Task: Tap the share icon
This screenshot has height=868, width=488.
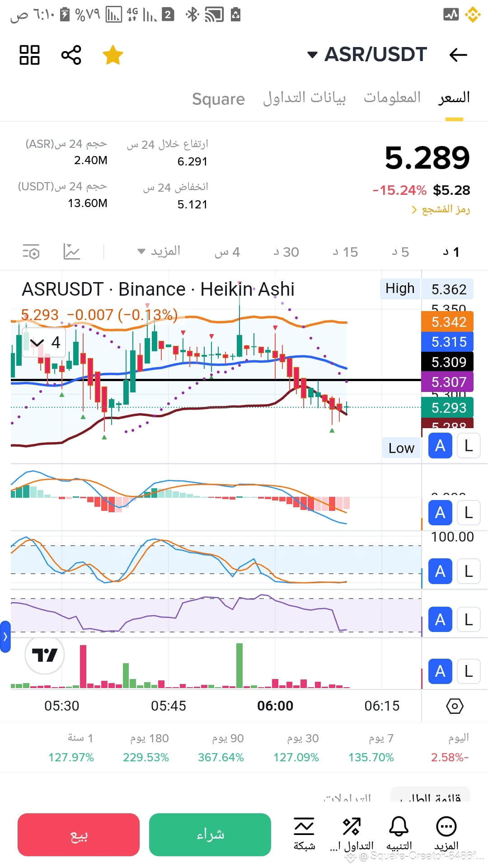Action: coord(71,55)
